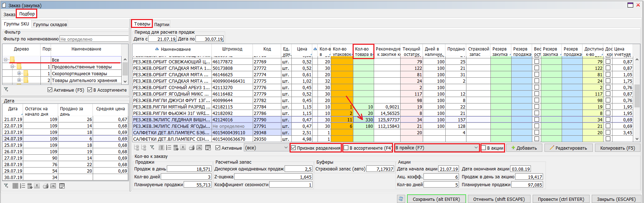Expand the Скоропортящиеся товары tree node

click(19, 73)
